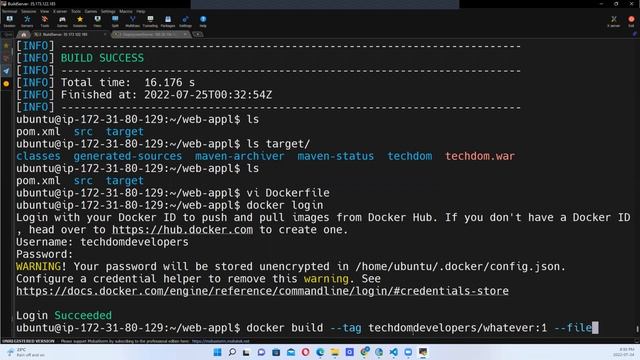Click the paper plane sidebar icon
Screen dimensions: 640x360
(6, 71)
